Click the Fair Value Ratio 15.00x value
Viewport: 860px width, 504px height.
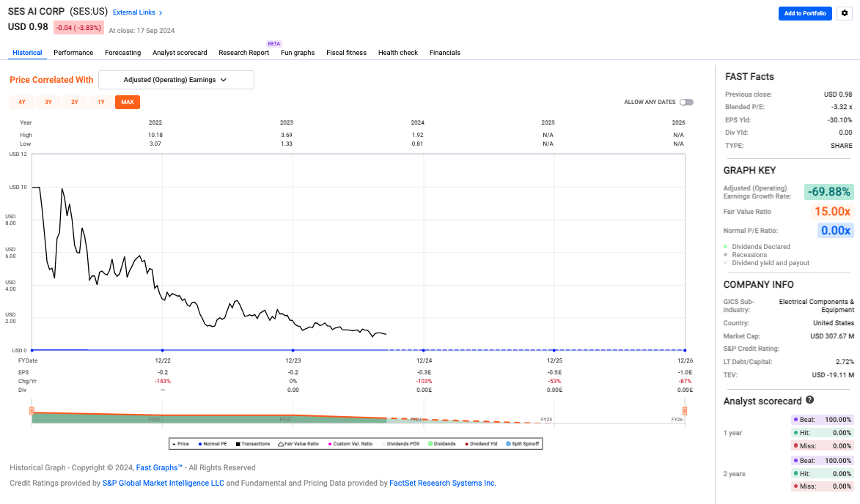(832, 212)
